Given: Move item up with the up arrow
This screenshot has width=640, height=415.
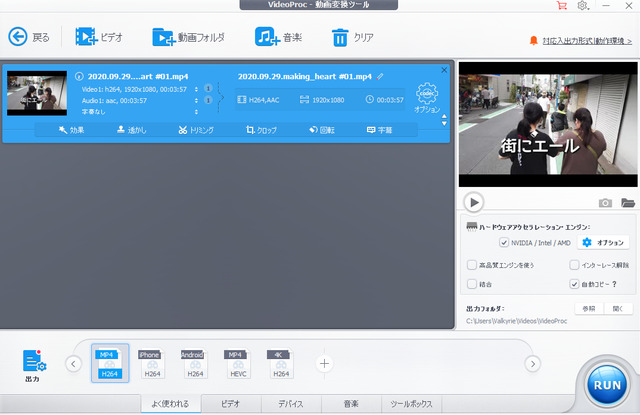Looking at the screenshot, I should (444, 117).
